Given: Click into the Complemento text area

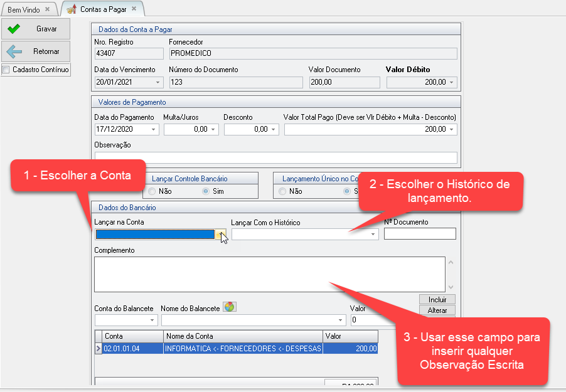Looking at the screenshot, I should point(269,274).
